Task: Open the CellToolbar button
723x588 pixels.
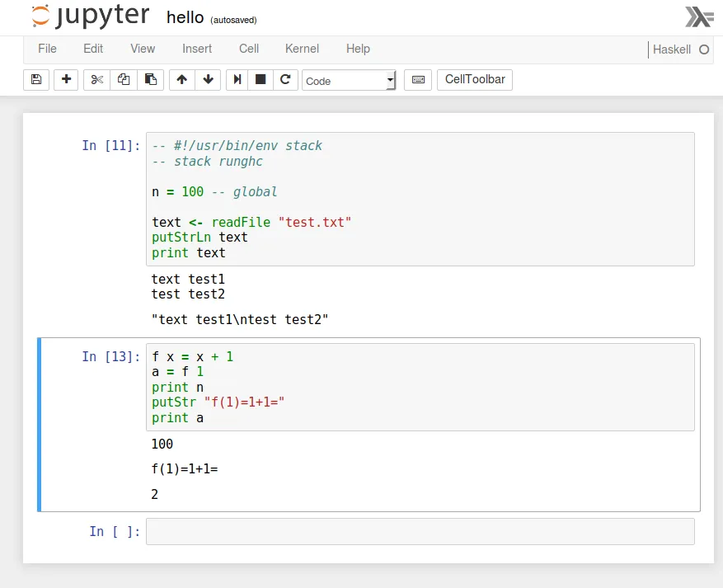Action: pos(475,80)
